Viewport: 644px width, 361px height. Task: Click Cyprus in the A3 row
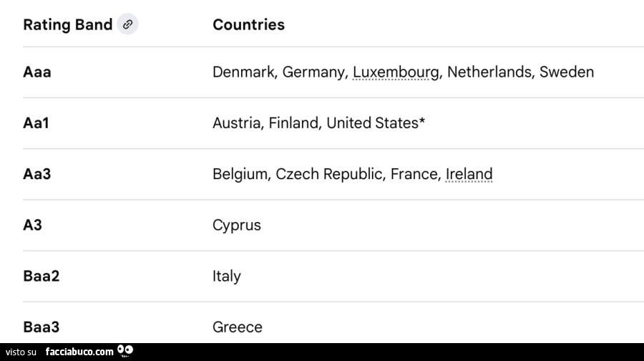[x=237, y=225]
